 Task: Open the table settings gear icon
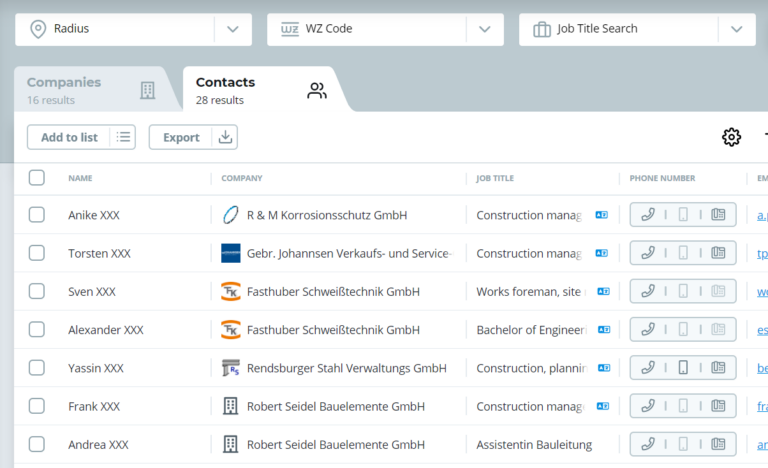point(731,137)
